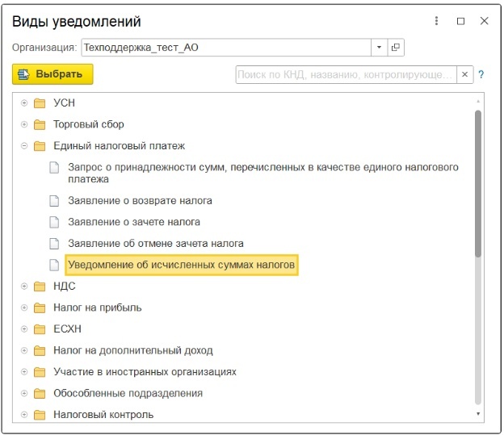Viewport: 504px width, 435px height.
Task: Expand the Торговый сбор folder
Action: (x=24, y=124)
